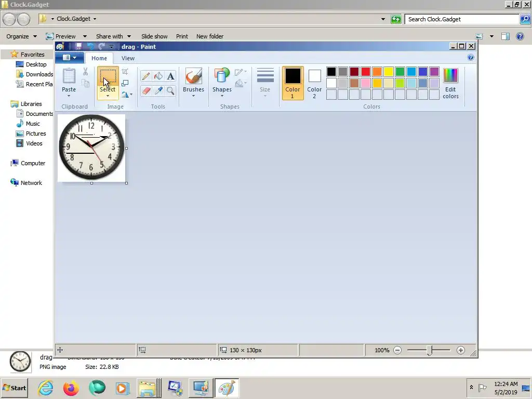Image resolution: width=532 pixels, height=399 pixels.
Task: Expand the Select options arrow
Action: pos(108,96)
